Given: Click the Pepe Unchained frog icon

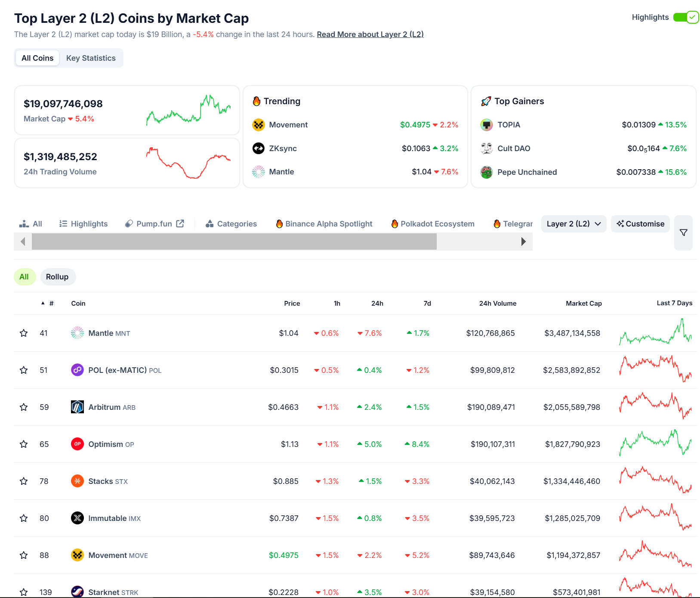Looking at the screenshot, I should 487,172.
